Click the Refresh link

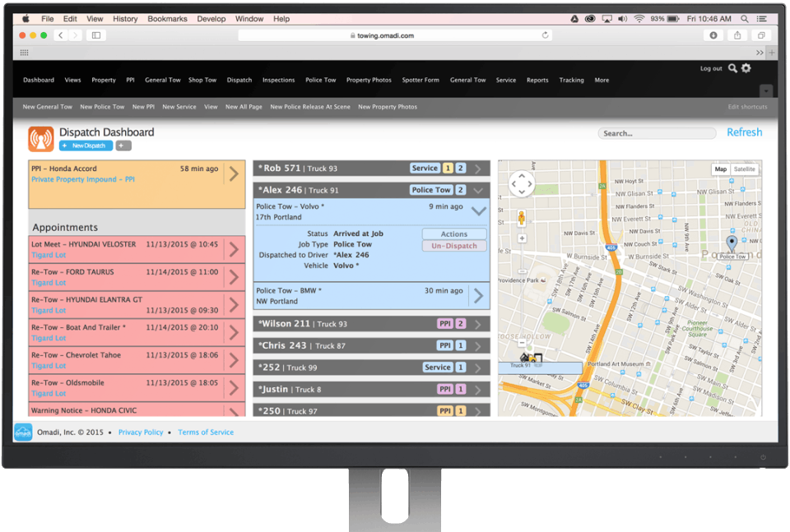pyautogui.click(x=744, y=132)
